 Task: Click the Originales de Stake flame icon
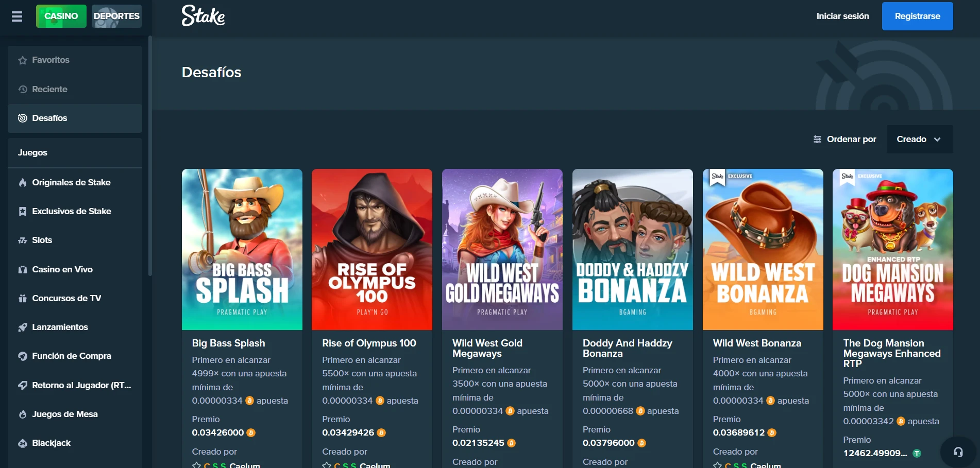(23, 182)
